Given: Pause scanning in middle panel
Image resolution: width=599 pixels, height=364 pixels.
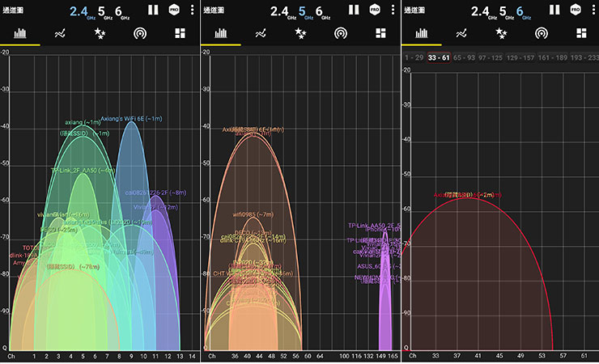Looking at the screenshot, I should tap(354, 10).
